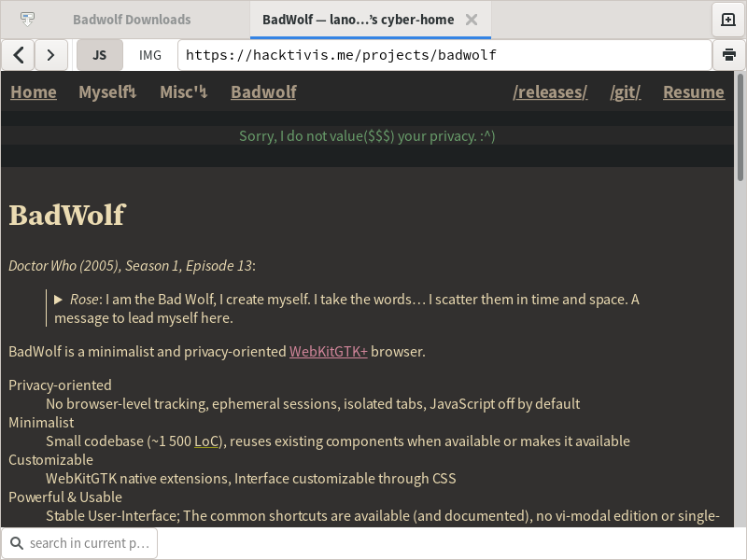Open a new tab with plus icon

tap(728, 20)
